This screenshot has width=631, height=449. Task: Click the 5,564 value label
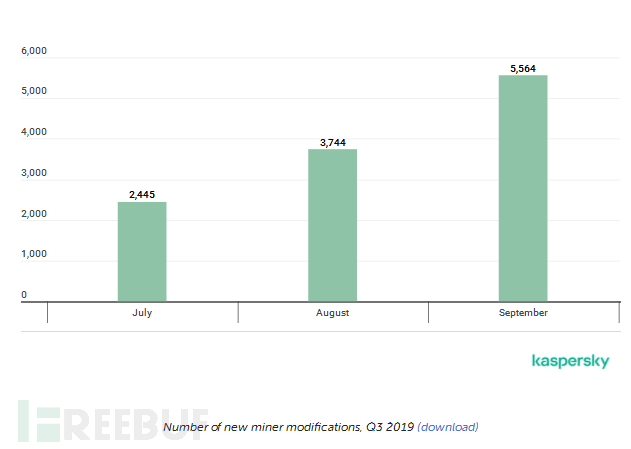(523, 69)
